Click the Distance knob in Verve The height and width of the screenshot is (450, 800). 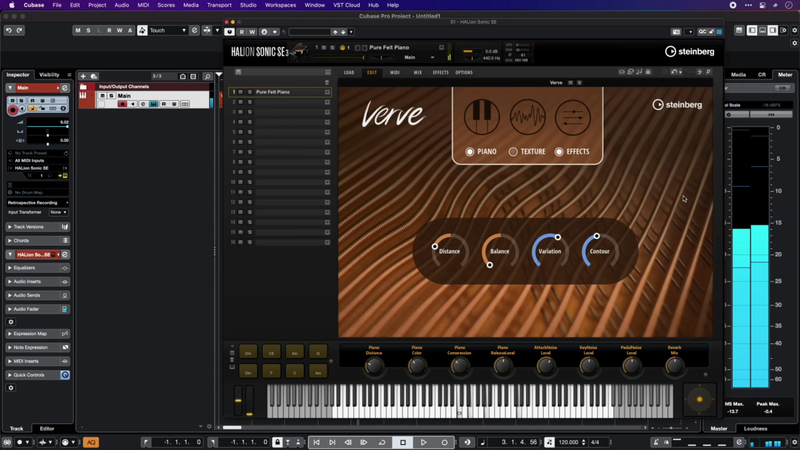[449, 251]
